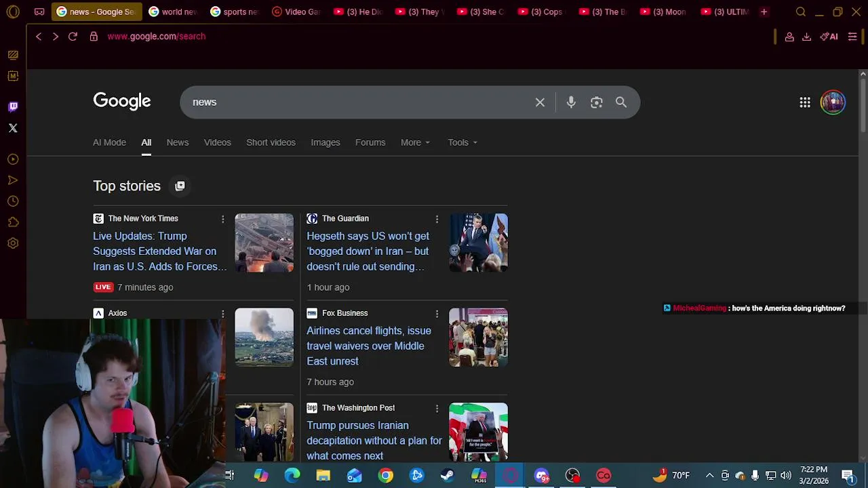Click the page vertical scrollbar thumb
Viewport: 868px width, 488px height.
coord(863,105)
